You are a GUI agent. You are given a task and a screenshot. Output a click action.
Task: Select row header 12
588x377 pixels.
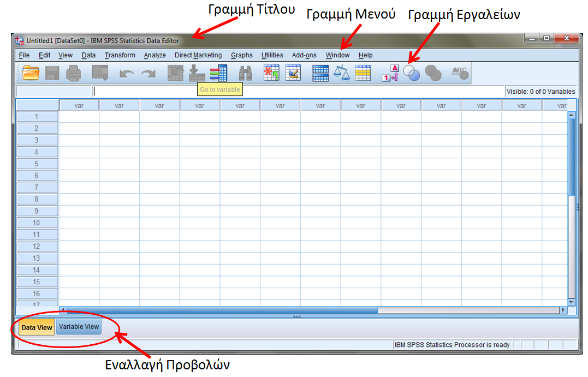point(37,246)
